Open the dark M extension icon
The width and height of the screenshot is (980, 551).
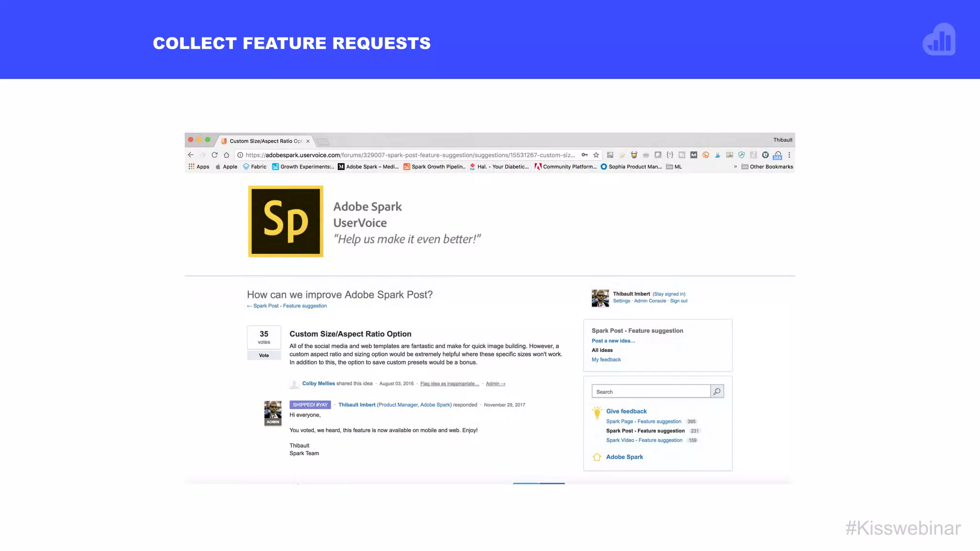click(694, 155)
